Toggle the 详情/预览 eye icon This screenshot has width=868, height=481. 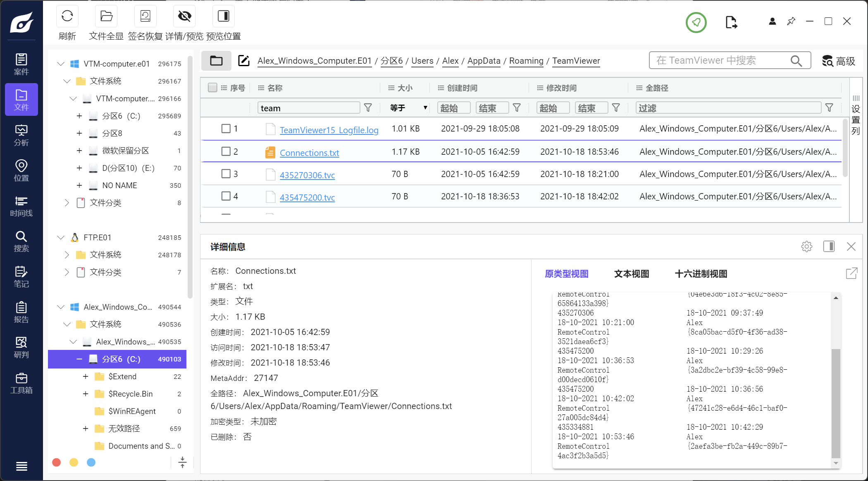pyautogui.click(x=184, y=17)
